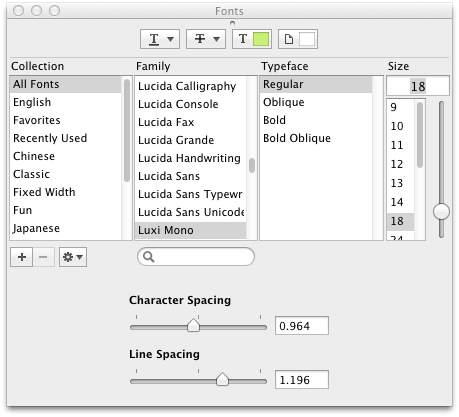Click the Line Spacing slider handle
Image resolution: width=459 pixels, height=417 pixels.
click(x=222, y=379)
